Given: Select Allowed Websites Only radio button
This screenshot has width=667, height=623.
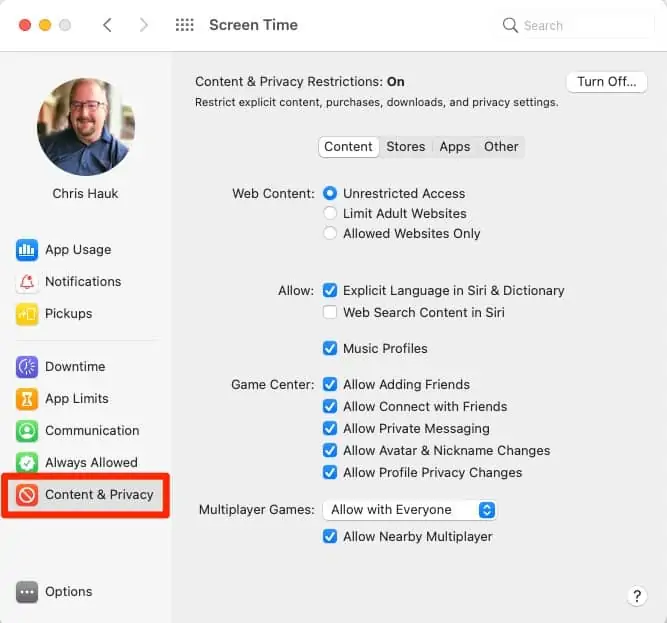Looking at the screenshot, I should point(330,233).
